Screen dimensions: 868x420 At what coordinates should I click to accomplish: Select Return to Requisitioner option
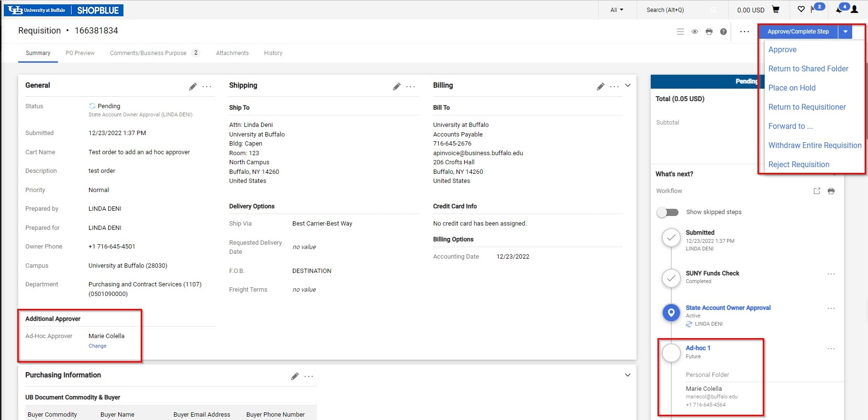point(807,107)
